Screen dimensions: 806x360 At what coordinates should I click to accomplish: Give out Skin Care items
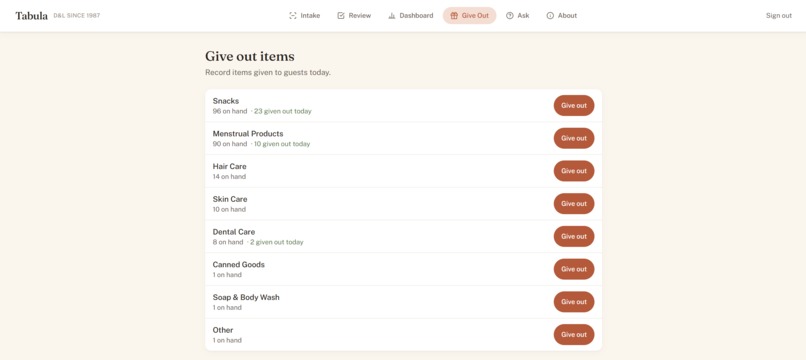(x=574, y=204)
